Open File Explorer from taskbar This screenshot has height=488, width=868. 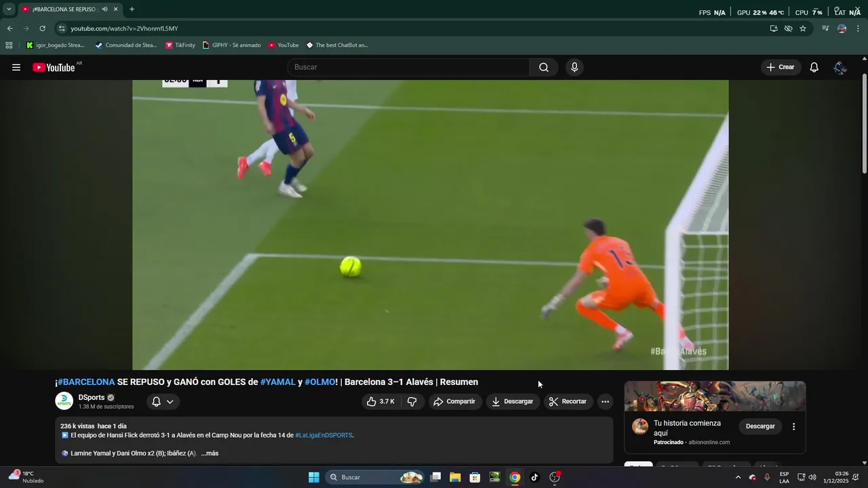[455, 477]
